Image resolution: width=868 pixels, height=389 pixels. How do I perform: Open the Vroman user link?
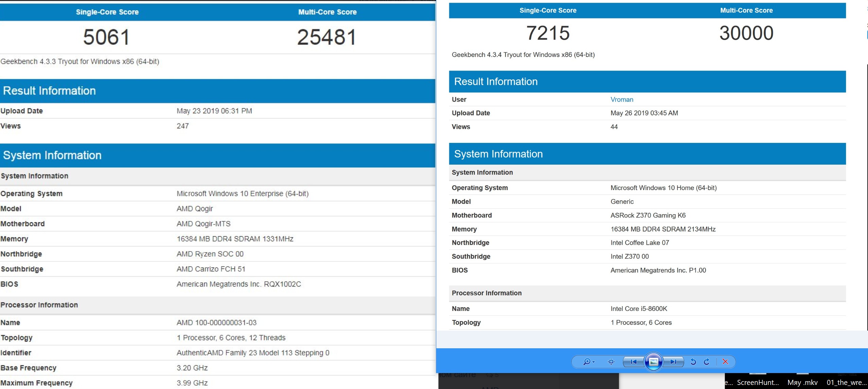[x=622, y=99]
